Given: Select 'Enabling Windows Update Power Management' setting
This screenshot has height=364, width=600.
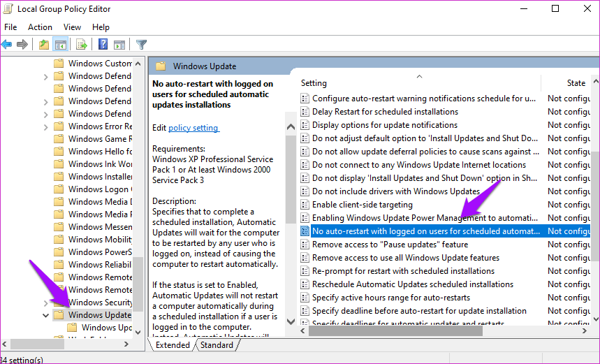Looking at the screenshot, I should click(425, 218).
